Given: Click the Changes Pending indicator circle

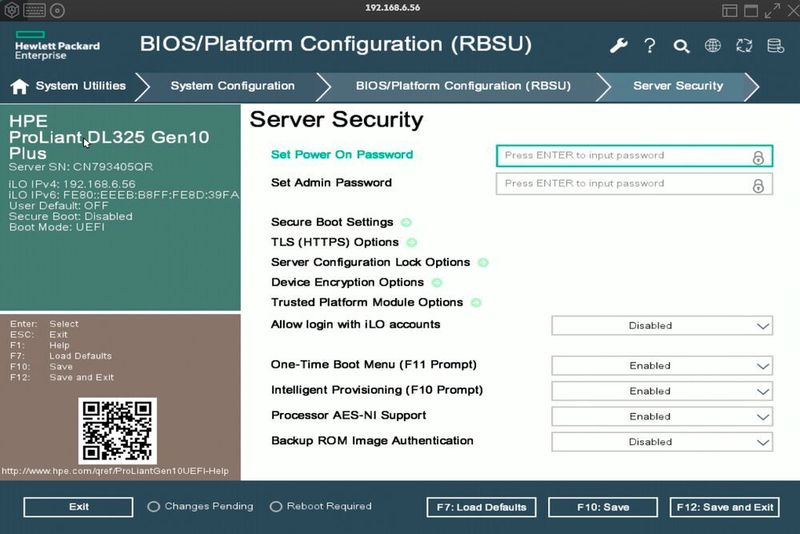Looking at the screenshot, I should pos(154,506).
